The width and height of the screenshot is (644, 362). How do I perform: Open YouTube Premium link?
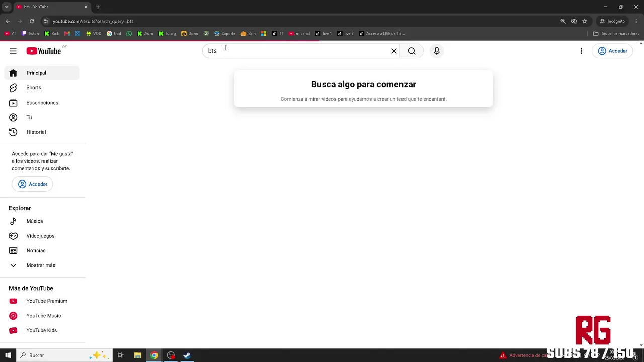click(x=42, y=301)
